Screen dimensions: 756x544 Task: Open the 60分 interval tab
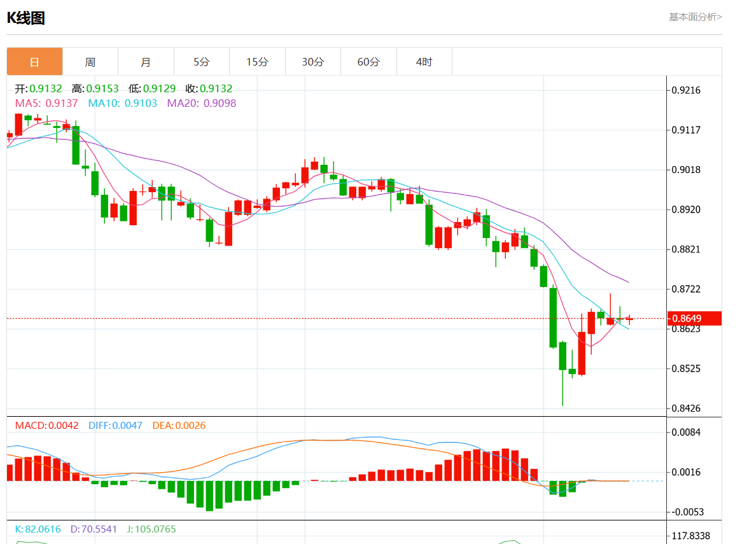point(368,62)
